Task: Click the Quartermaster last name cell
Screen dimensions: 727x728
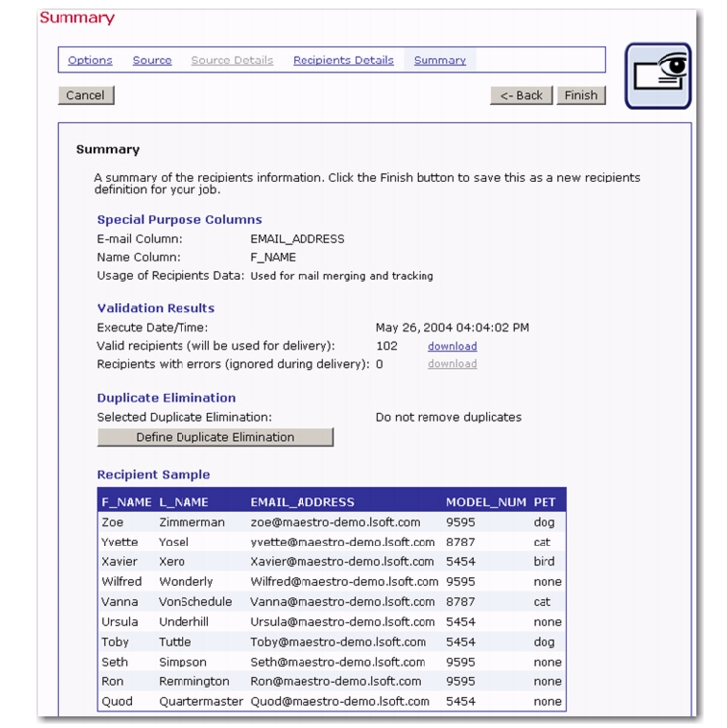Action: pos(200,701)
